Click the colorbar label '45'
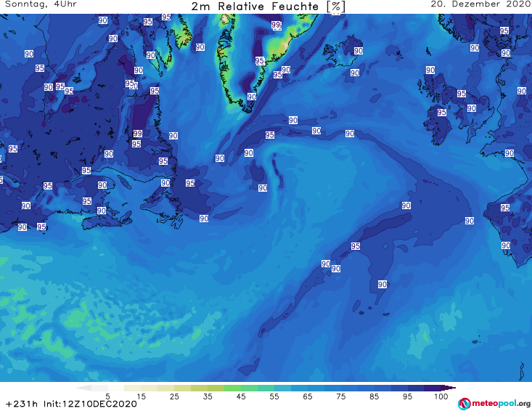532x411 pixels. point(241,396)
